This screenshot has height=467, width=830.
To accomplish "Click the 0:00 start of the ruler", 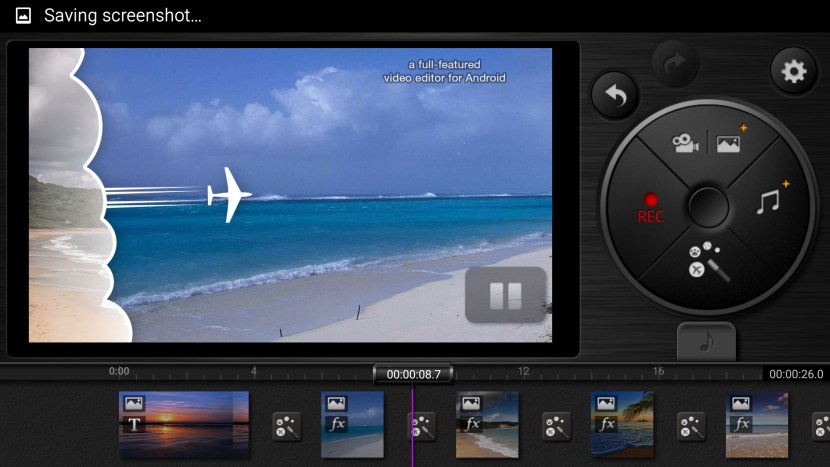I will (x=119, y=371).
